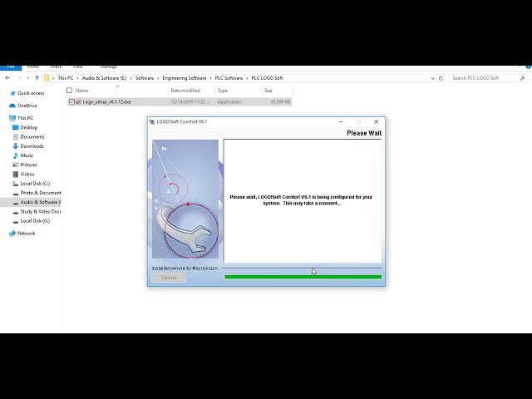Image resolution: width=532 pixels, height=399 pixels.
Task: Refresh the PLC LOGO Soft folder
Action: click(x=441, y=78)
